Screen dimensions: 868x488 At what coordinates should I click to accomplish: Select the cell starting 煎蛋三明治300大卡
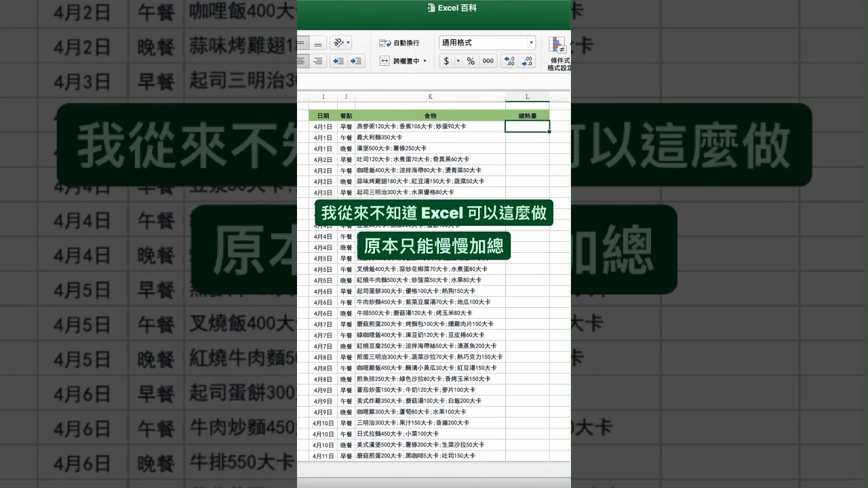point(430,357)
